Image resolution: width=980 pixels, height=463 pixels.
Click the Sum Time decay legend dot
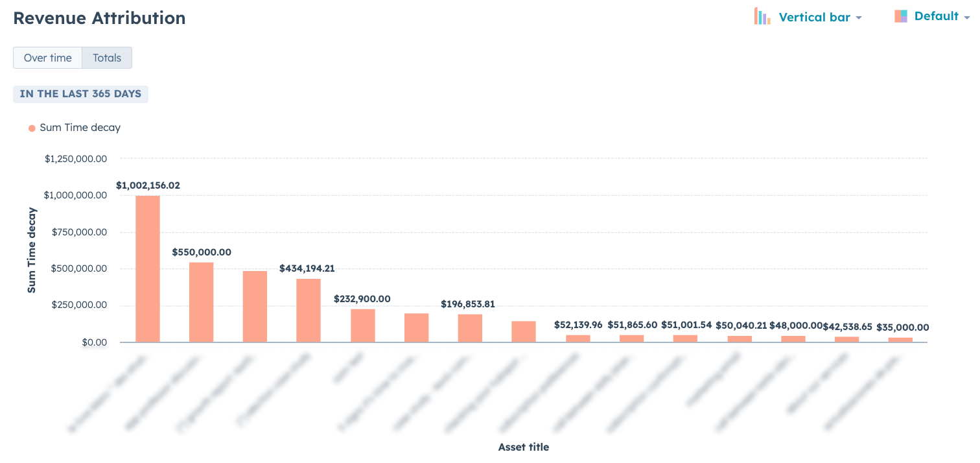(x=32, y=128)
